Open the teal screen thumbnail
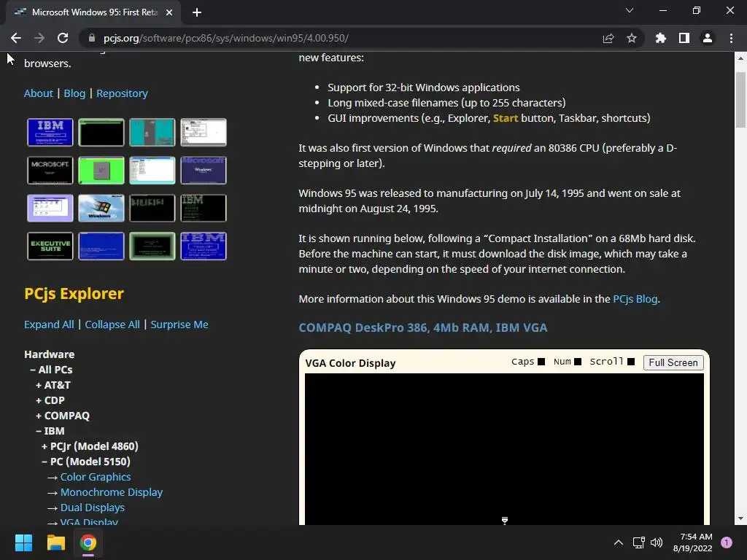Image resolution: width=747 pixels, height=560 pixels. pos(152,132)
